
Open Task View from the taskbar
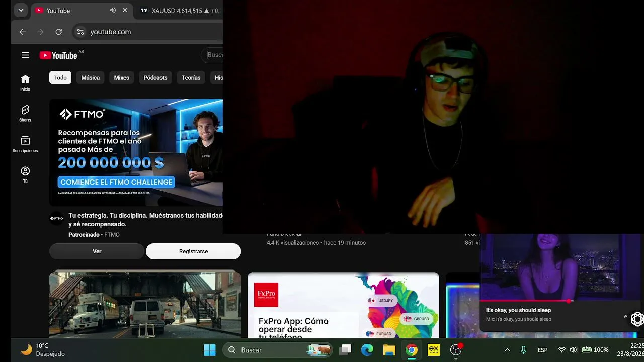345,350
